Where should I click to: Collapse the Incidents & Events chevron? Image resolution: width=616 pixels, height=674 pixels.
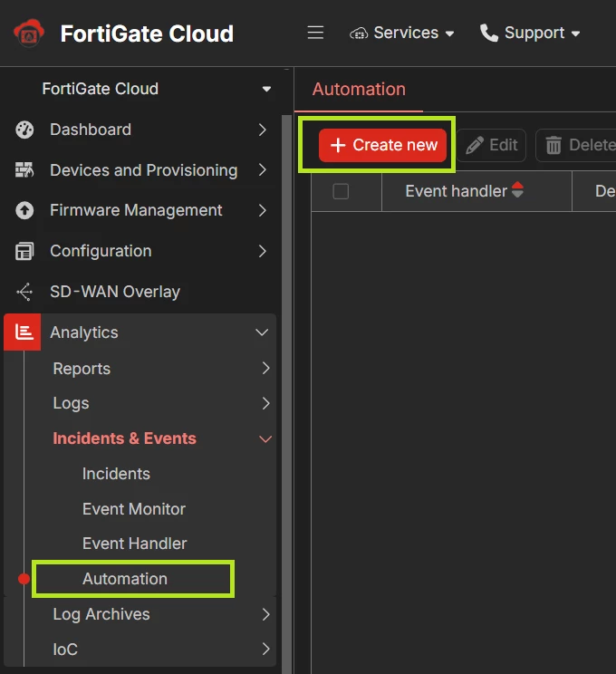click(265, 438)
